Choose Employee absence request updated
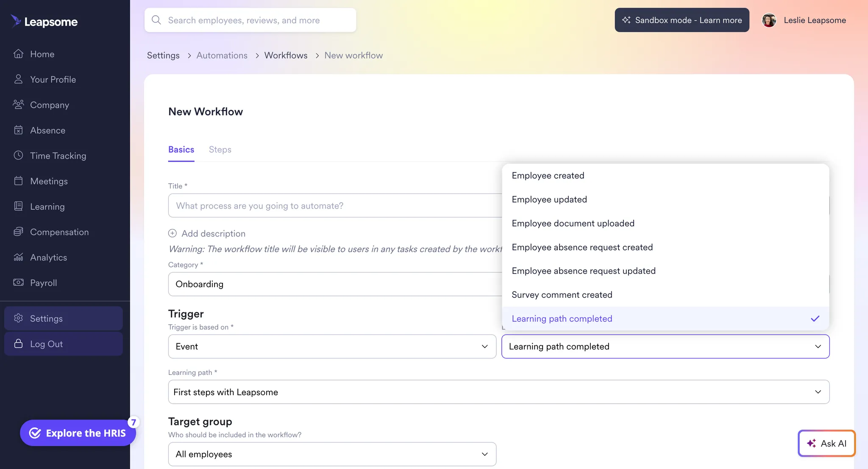Viewport: 868px width, 469px height. 665,271
